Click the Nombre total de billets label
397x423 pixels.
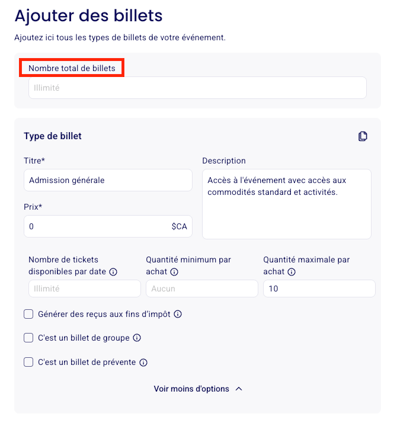click(x=72, y=68)
